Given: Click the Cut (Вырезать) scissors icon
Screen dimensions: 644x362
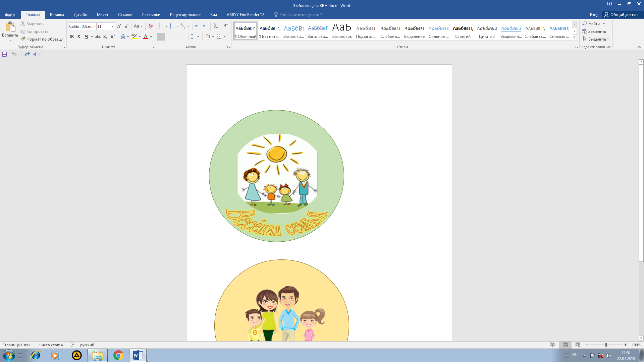Looking at the screenshot, I should 23,23.
